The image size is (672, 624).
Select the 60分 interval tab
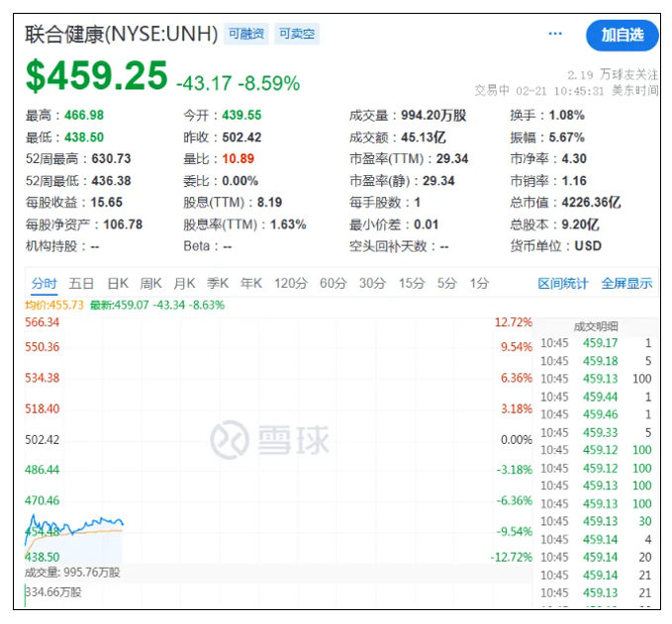pyautogui.click(x=333, y=284)
